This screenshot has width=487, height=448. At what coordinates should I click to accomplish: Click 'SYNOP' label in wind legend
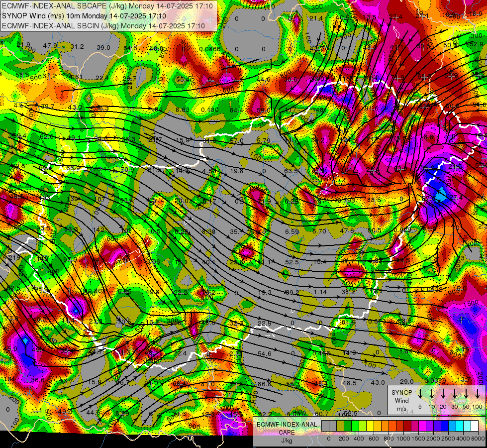401,393
